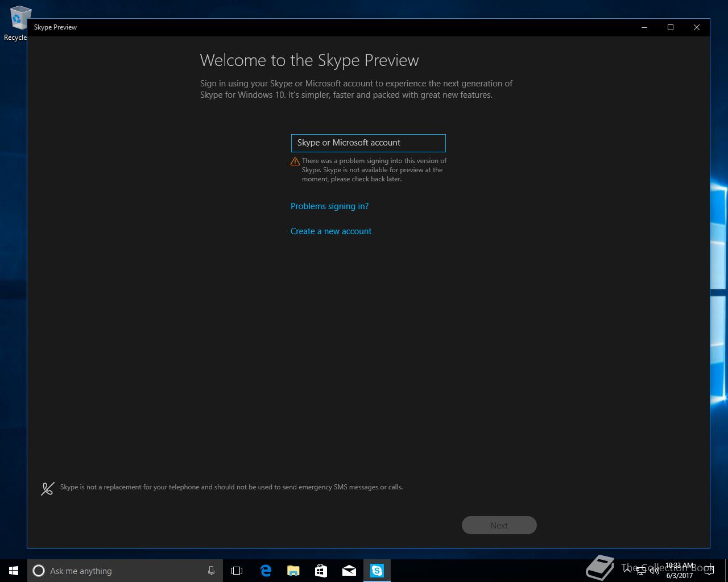Click the Welcome to the Skype Preview heading
Screen dimensions: 728x582
click(309, 60)
